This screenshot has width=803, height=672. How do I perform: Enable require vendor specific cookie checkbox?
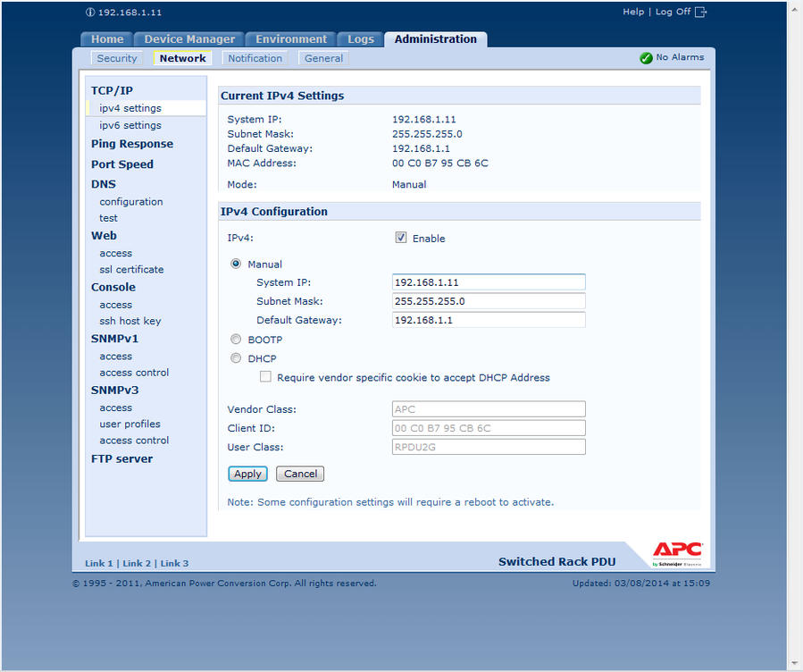tap(265, 377)
